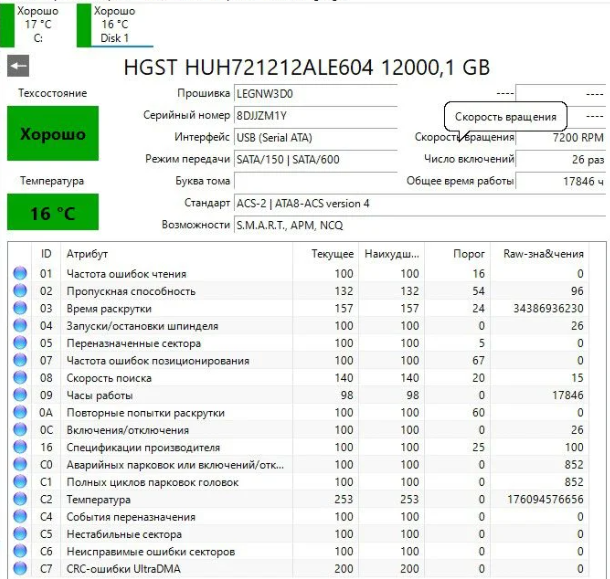Select the Disk 1 tab
The height and width of the screenshot is (579, 610).
[x=115, y=25]
